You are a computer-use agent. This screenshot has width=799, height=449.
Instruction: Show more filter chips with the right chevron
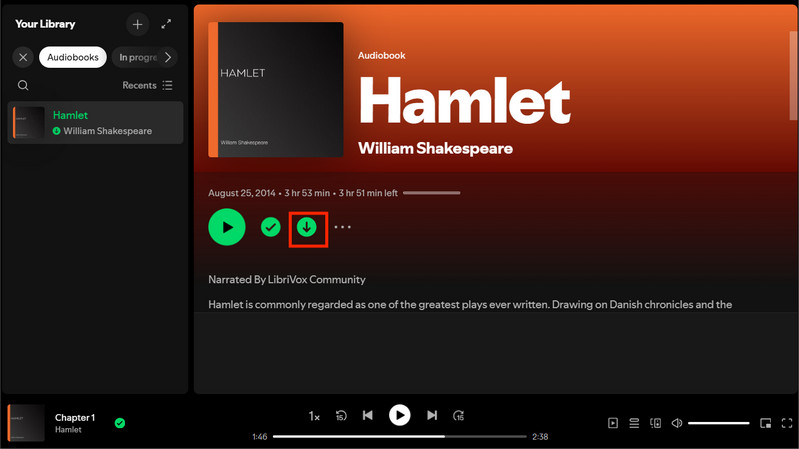pyautogui.click(x=168, y=57)
